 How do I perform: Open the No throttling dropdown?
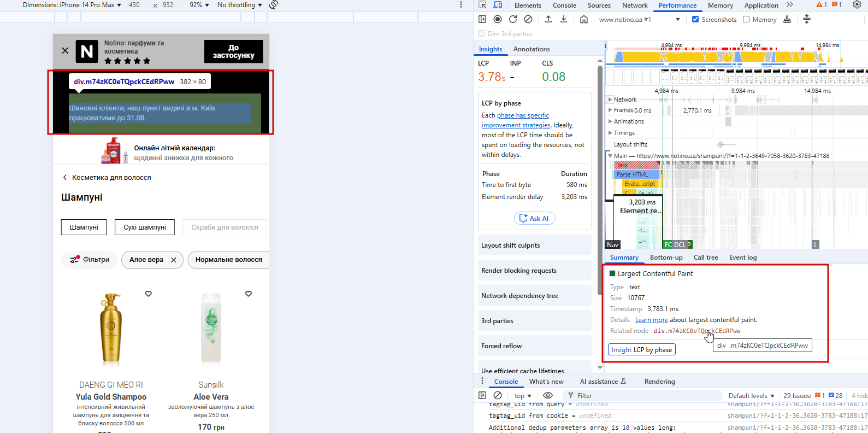(240, 5)
